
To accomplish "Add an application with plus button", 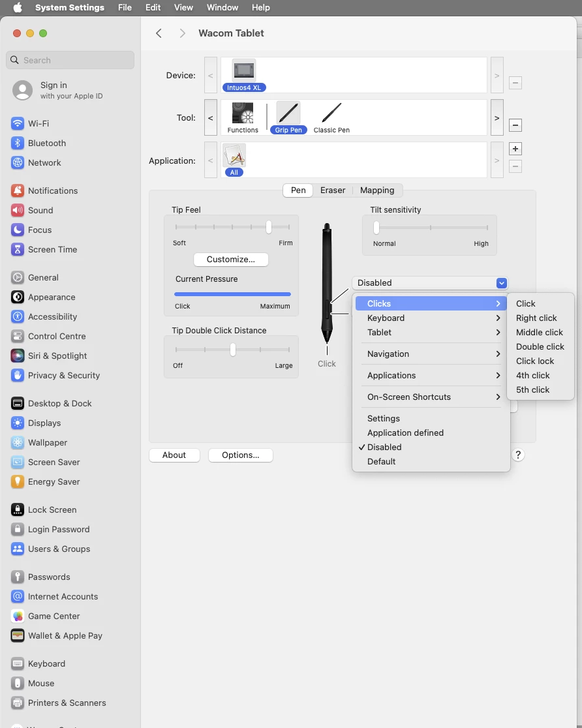I will point(515,149).
